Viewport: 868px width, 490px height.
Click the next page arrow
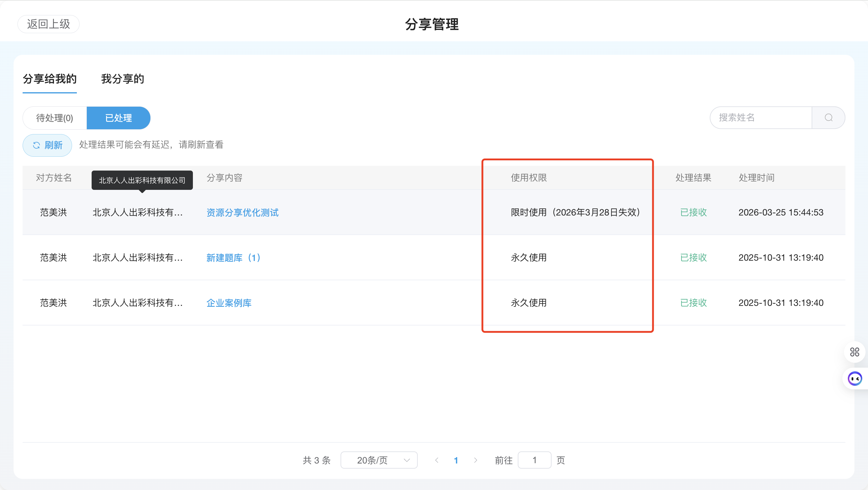click(x=476, y=460)
